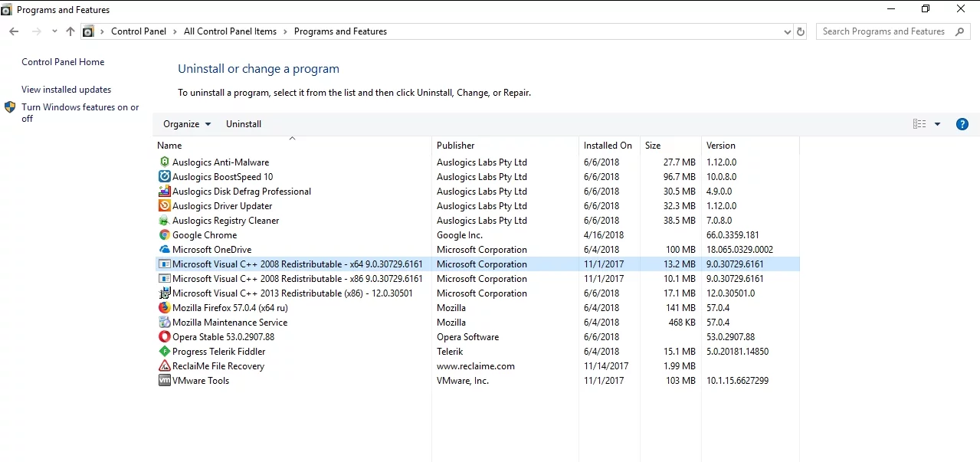
Task: Open View installed updates link
Action: [66, 90]
